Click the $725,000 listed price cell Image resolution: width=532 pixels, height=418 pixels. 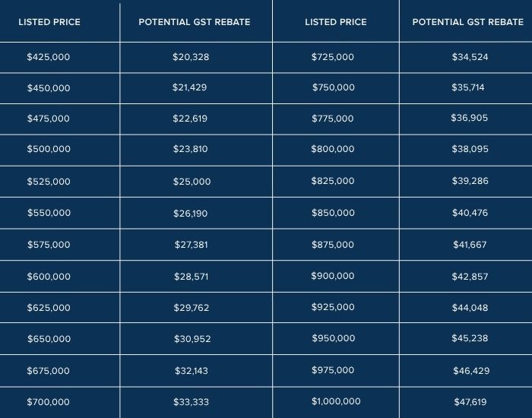pos(333,57)
